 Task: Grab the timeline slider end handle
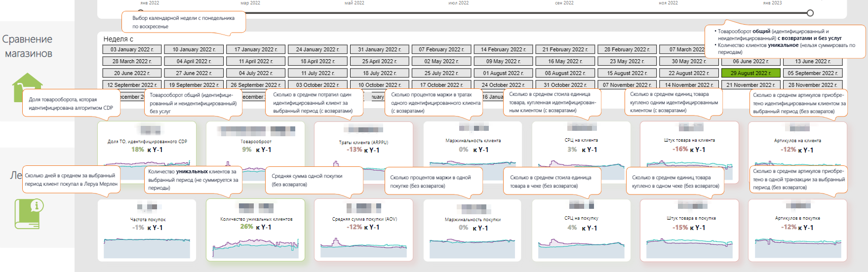(x=810, y=13)
